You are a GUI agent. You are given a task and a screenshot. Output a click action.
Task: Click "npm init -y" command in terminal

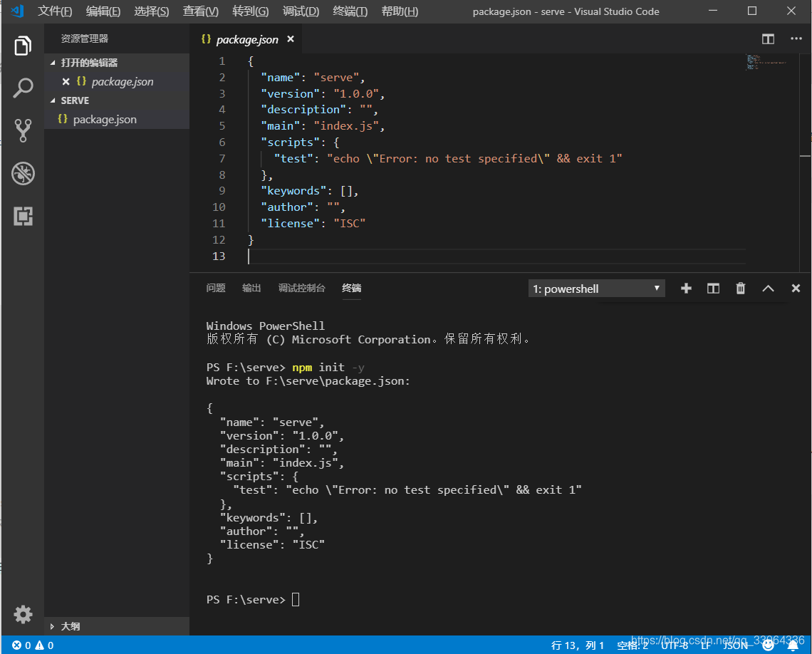coord(328,368)
